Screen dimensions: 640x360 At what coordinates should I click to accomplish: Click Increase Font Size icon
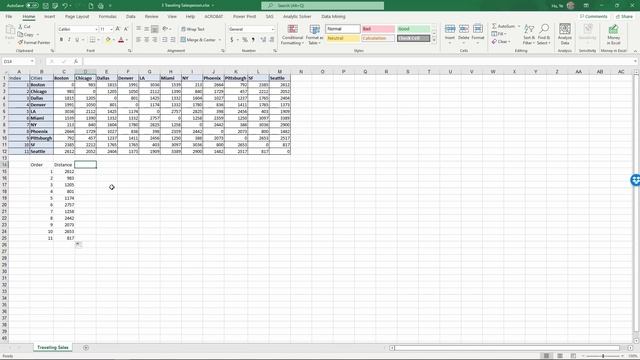point(118,29)
